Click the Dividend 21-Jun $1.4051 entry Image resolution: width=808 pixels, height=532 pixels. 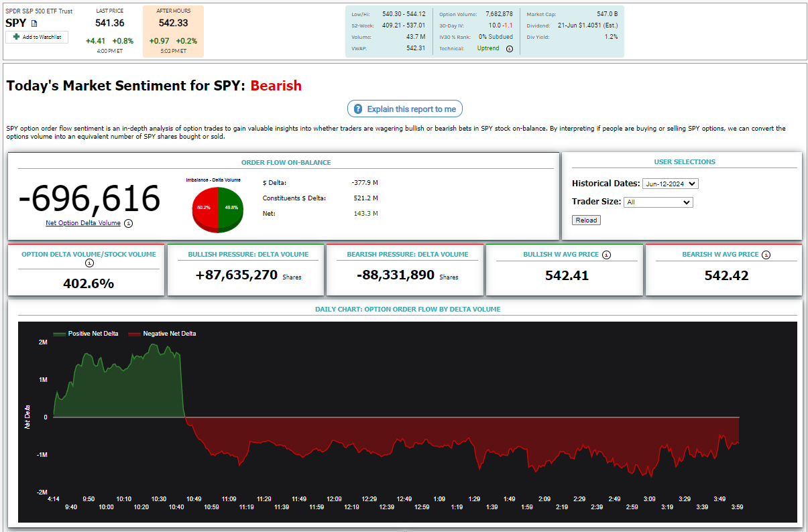click(x=588, y=25)
